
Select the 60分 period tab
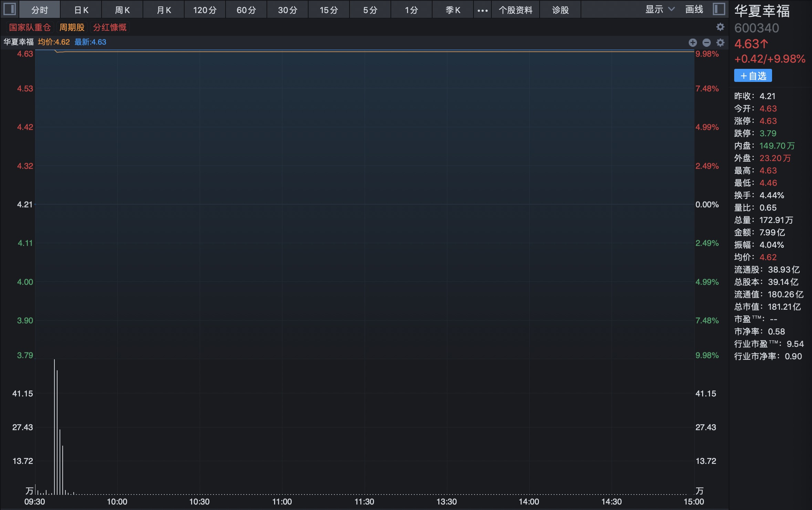pyautogui.click(x=246, y=10)
